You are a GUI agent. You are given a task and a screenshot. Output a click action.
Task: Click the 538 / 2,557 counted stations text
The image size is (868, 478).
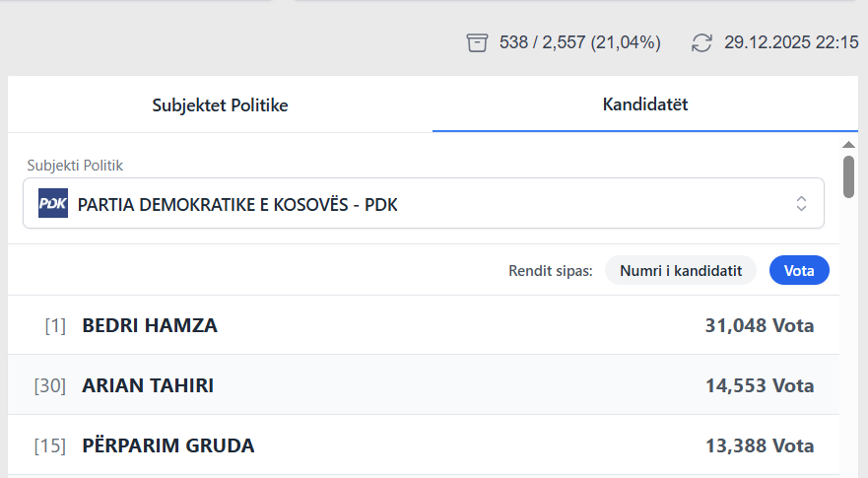click(580, 42)
